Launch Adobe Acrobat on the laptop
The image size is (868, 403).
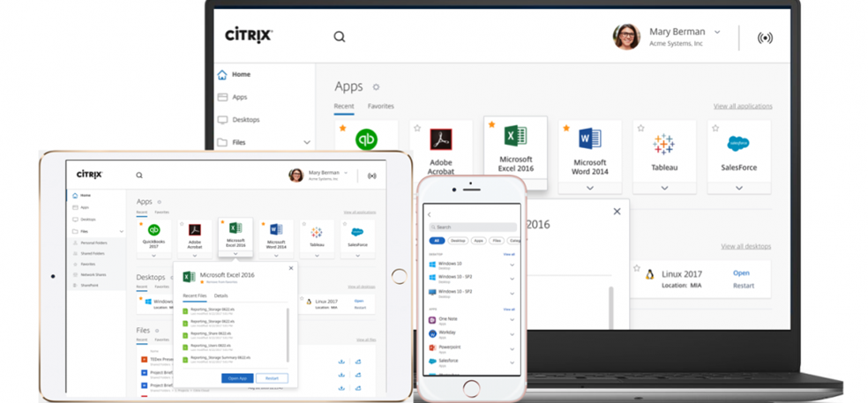[441, 149]
